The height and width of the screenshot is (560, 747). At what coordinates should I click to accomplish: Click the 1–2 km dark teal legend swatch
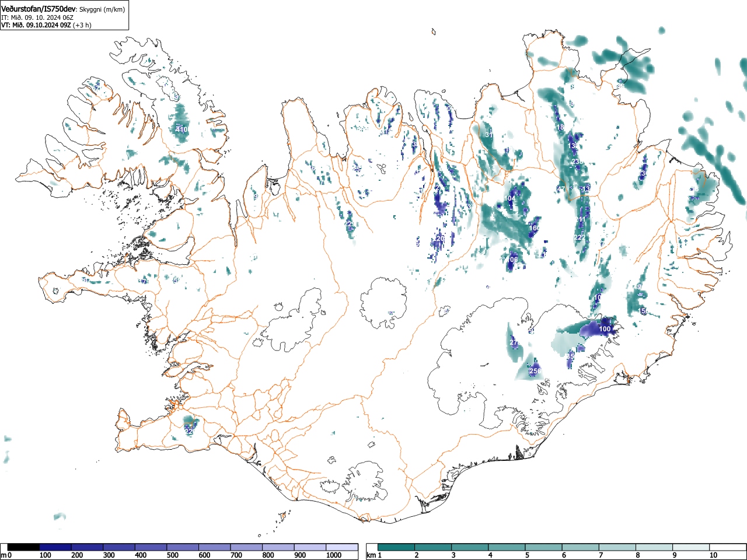tap(396, 547)
